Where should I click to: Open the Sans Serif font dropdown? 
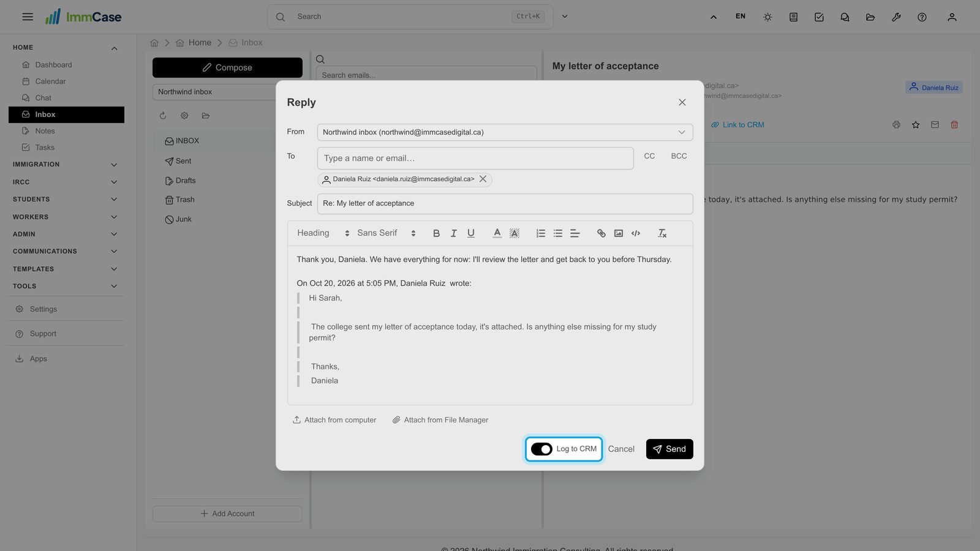pos(386,233)
